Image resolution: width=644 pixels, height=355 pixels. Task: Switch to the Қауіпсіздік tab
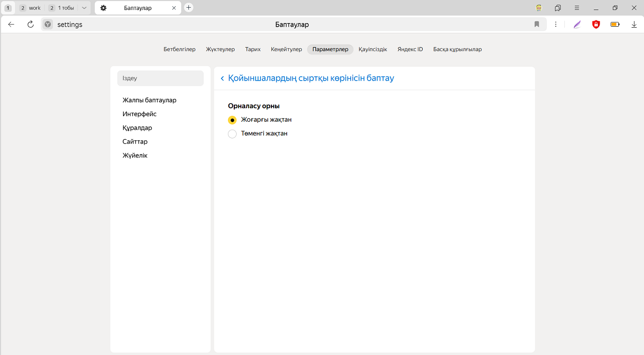pyautogui.click(x=373, y=49)
